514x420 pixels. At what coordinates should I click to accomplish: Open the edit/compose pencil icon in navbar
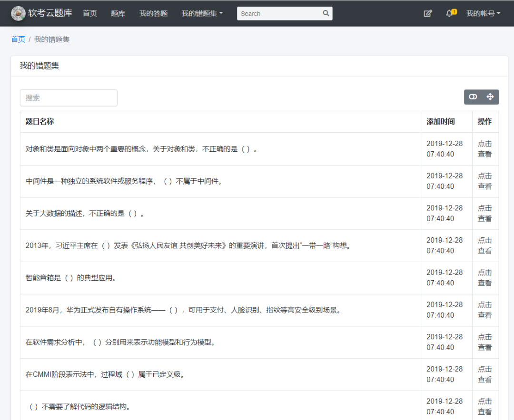(x=428, y=13)
